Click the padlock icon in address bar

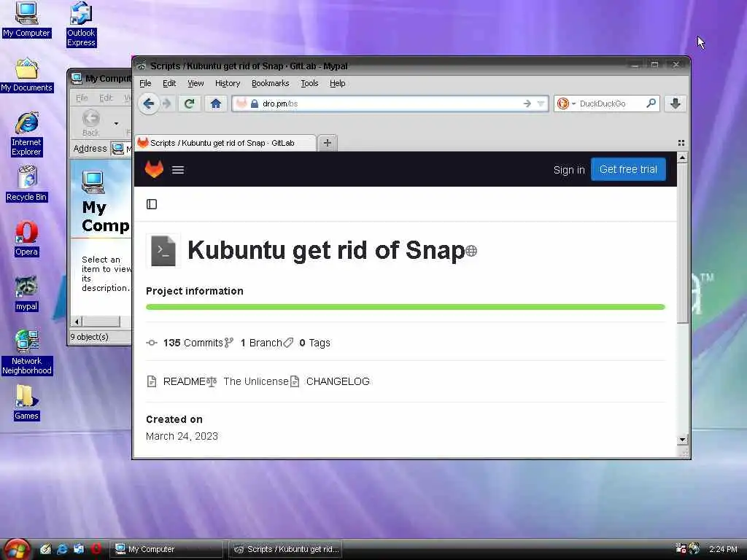click(255, 104)
